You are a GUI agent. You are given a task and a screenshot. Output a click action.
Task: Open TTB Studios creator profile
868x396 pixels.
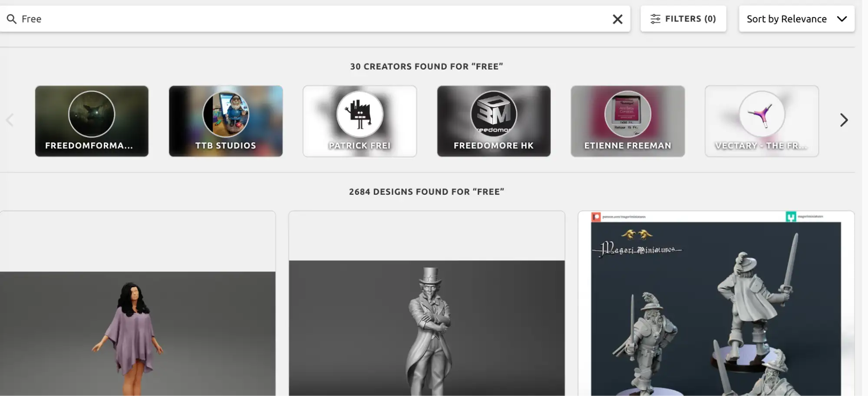coord(226,121)
